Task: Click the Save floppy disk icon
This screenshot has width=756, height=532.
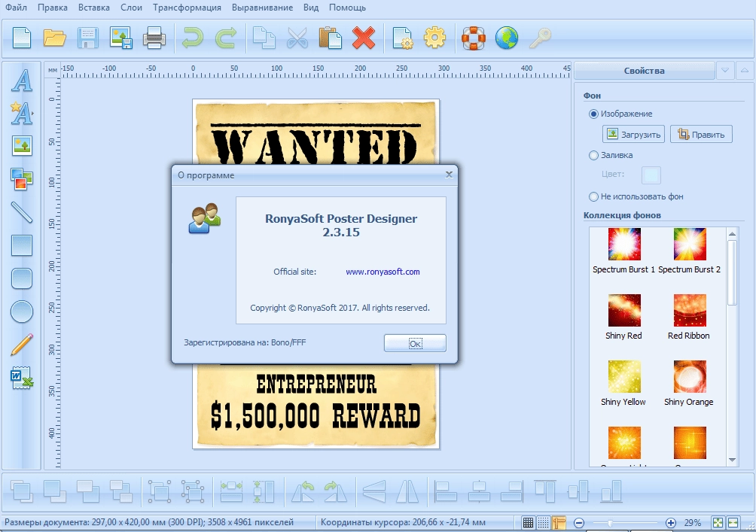Action: pos(88,38)
